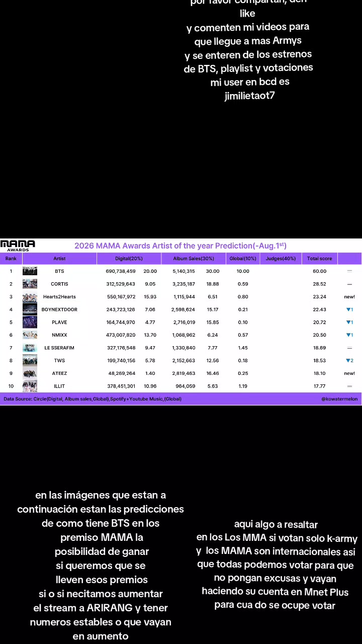Open the BTS artist thumbnail
Screen dimensions: 362x644
coord(30,271)
